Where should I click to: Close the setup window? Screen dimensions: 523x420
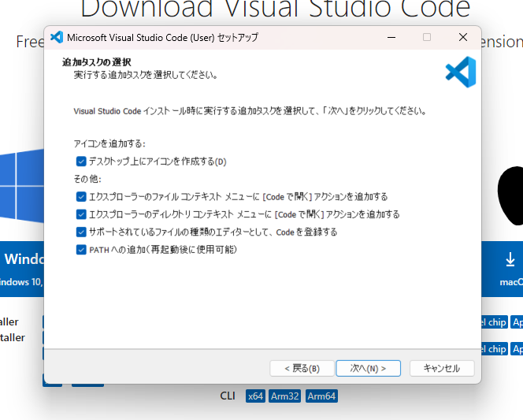[463, 37]
